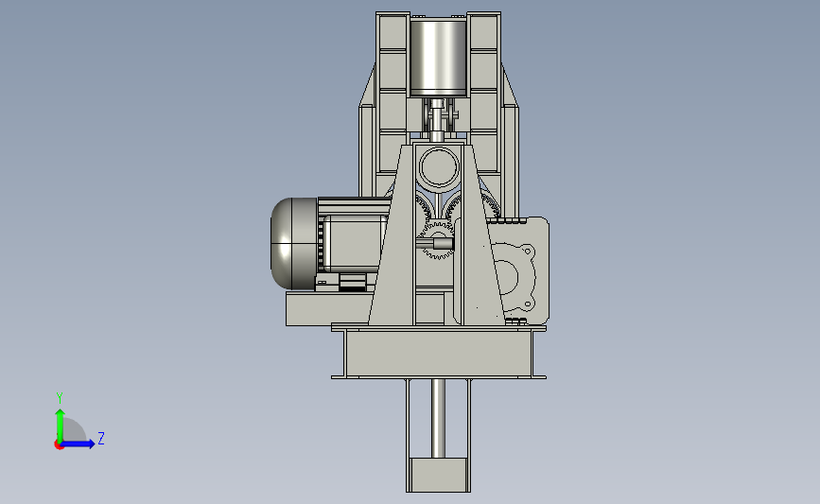Click the green Y axis arrow of the triad
The height and width of the screenshot is (504, 820).
(x=61, y=426)
